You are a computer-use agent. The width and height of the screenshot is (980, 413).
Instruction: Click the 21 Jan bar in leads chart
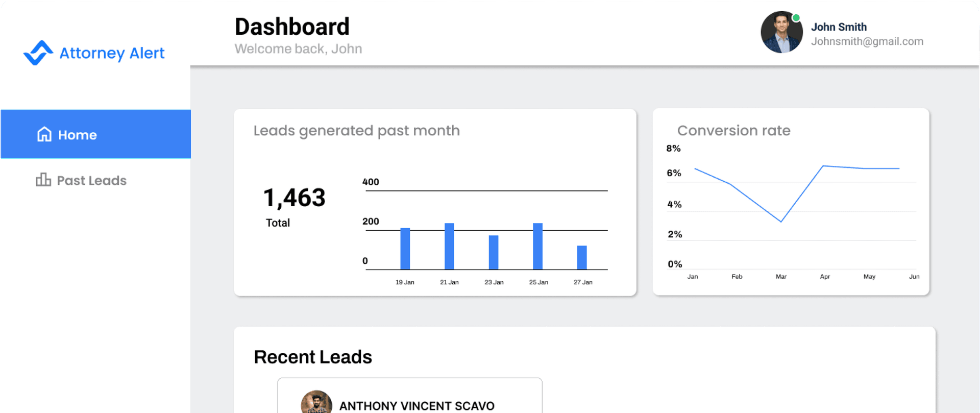click(449, 246)
